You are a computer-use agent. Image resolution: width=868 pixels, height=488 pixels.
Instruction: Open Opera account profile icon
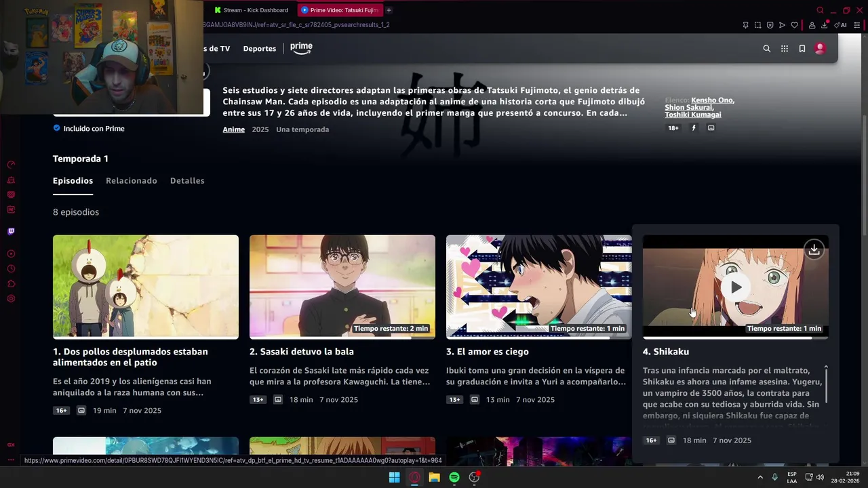(812, 25)
